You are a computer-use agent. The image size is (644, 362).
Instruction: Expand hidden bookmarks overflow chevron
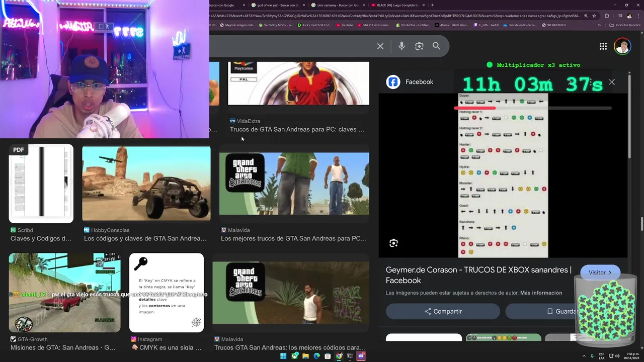pos(599,25)
